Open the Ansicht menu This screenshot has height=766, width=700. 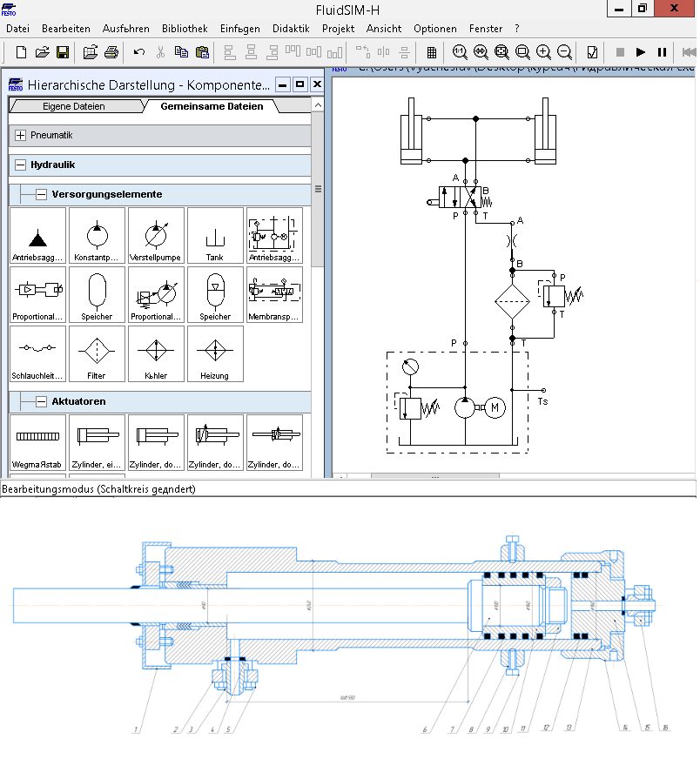[384, 29]
